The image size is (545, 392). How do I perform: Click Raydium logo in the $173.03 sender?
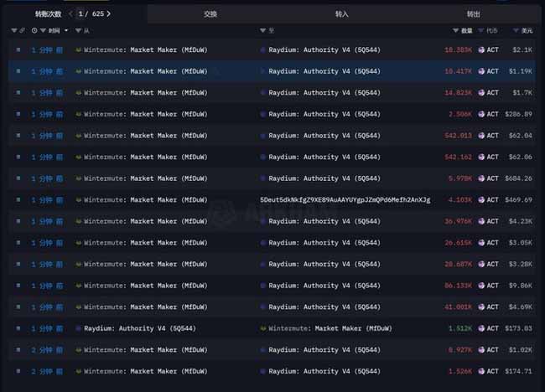pos(79,328)
